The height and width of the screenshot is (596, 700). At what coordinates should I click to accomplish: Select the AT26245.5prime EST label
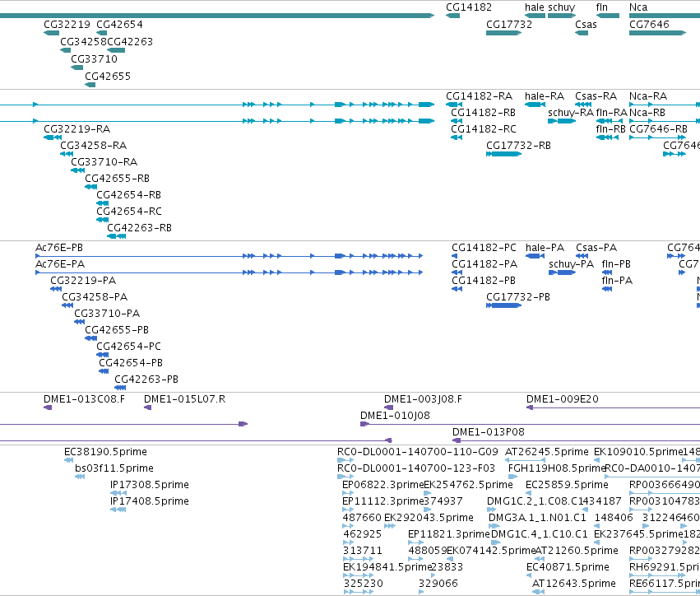(x=546, y=452)
